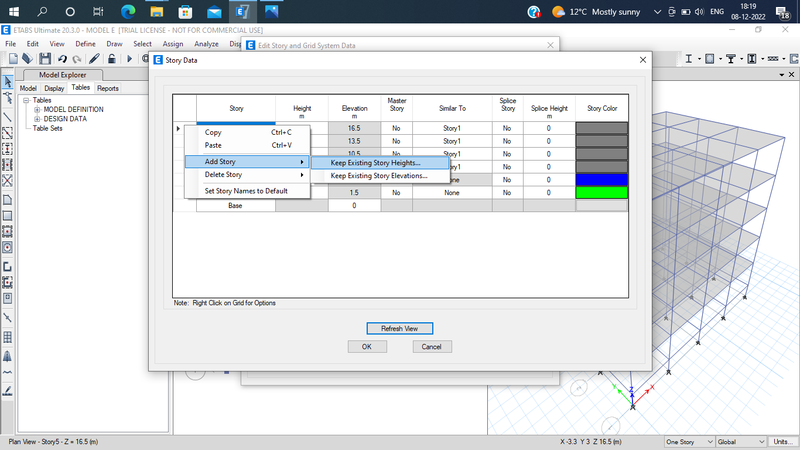Click the I-beam section toolbar icon at right
Screen dimensions: 800x450
click(x=689, y=59)
